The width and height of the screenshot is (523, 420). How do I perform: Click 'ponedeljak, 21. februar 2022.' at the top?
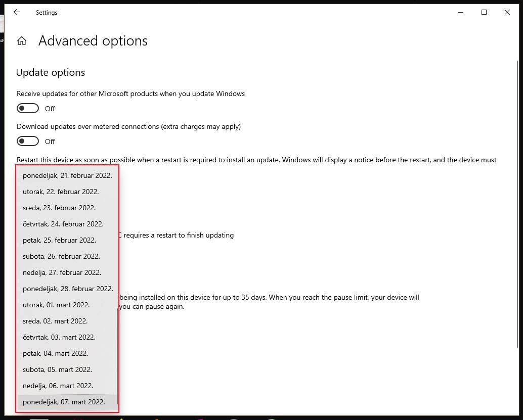pos(67,175)
